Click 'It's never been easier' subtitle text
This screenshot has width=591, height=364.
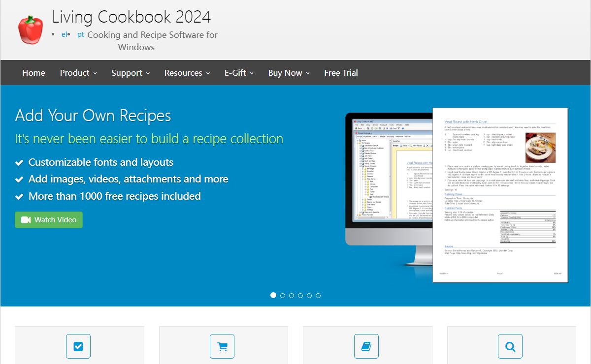pyautogui.click(x=149, y=139)
